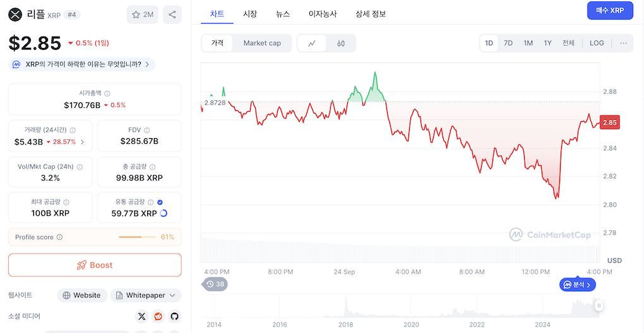Select the 7D time range
This screenshot has height=333, width=644.
click(508, 43)
